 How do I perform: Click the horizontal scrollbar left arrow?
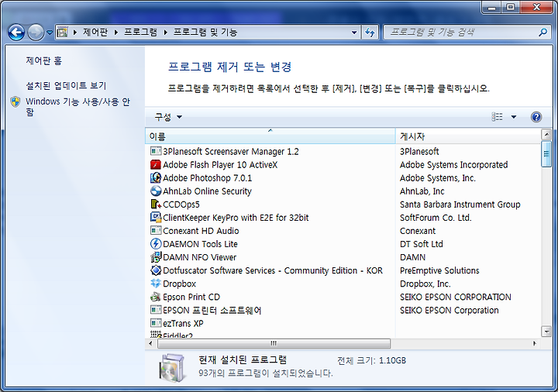[x=150, y=343]
